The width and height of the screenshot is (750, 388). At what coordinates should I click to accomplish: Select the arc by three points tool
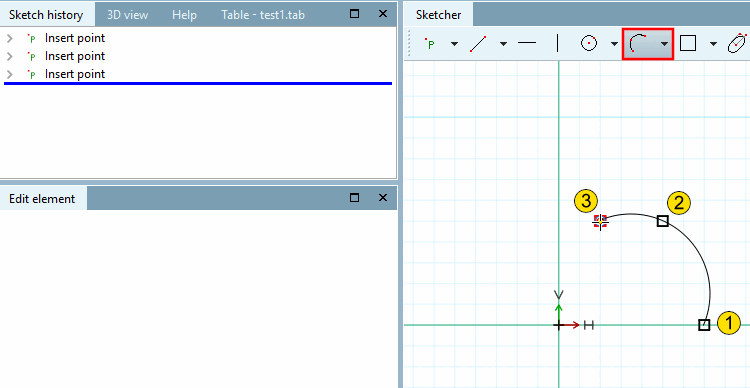[x=639, y=44]
